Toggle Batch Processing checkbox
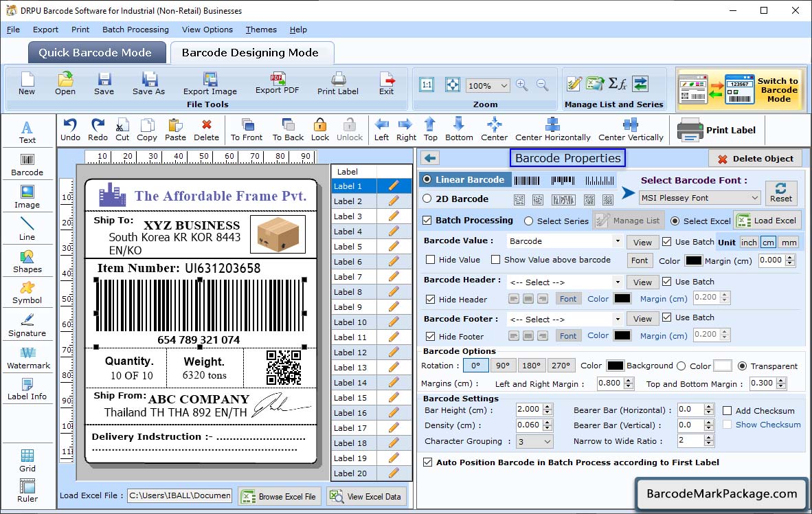The width and height of the screenshot is (812, 514). [427, 220]
